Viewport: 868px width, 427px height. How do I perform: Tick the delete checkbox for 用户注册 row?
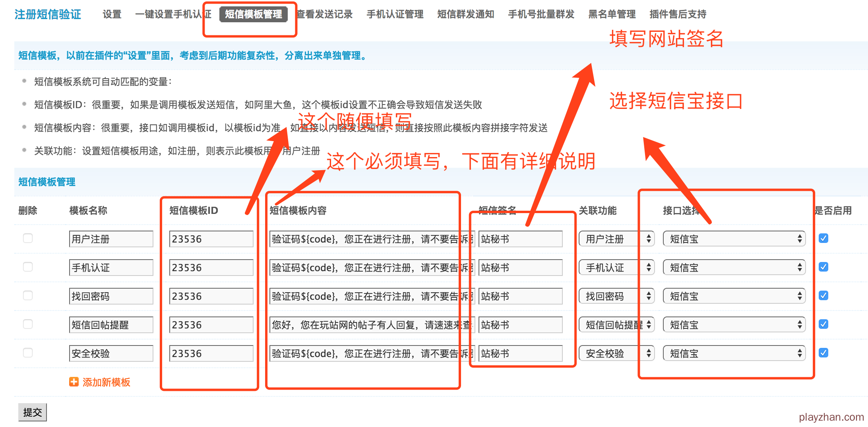[x=28, y=239]
